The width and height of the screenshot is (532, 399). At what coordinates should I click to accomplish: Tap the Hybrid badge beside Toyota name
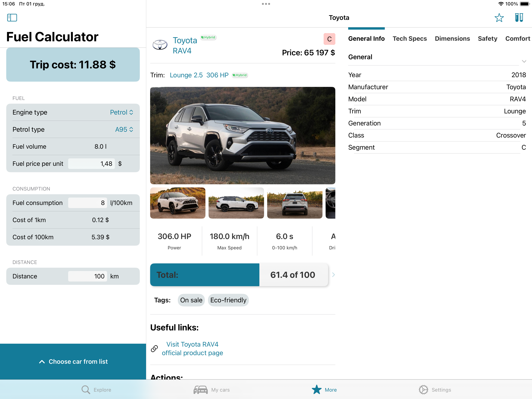[208, 37]
